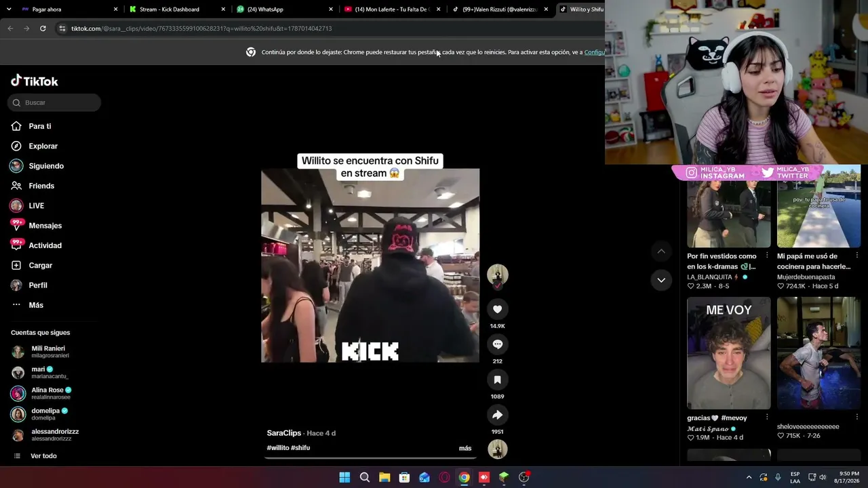Close the WhatsApp tab
This screenshot has height=488, width=868.
331,9
